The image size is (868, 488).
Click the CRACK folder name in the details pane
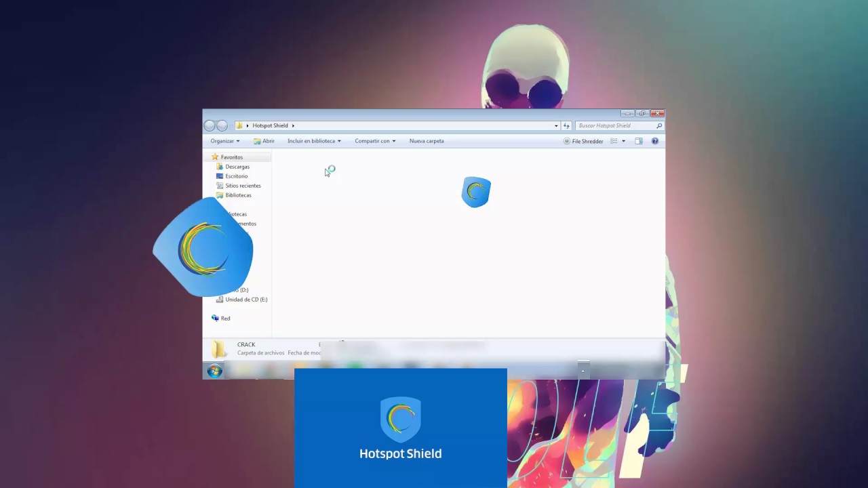coord(246,344)
